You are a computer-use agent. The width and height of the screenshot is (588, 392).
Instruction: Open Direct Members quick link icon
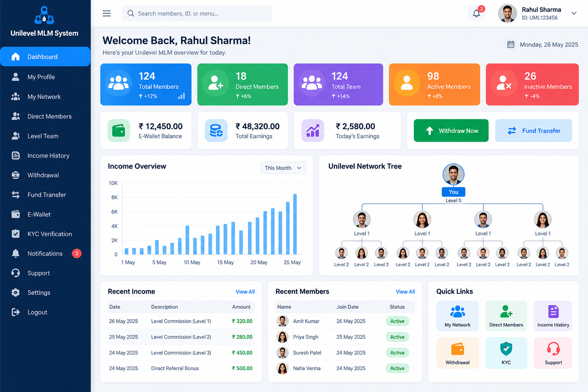point(506,312)
